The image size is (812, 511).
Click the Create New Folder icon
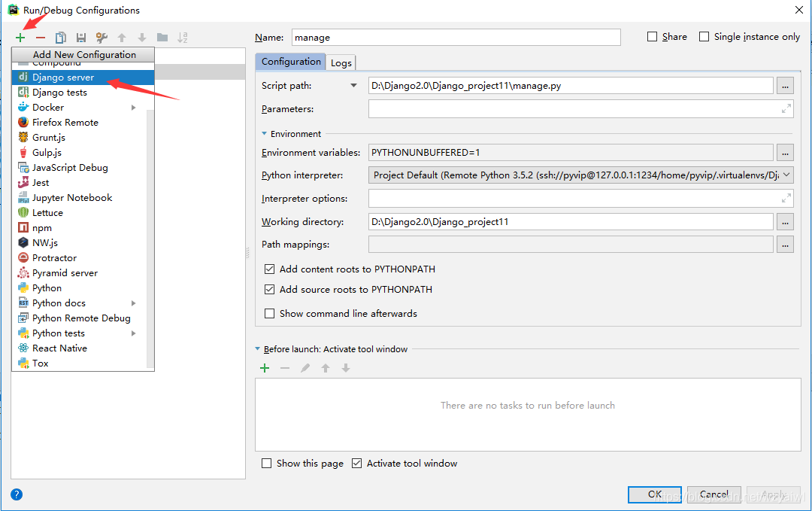[x=162, y=38]
